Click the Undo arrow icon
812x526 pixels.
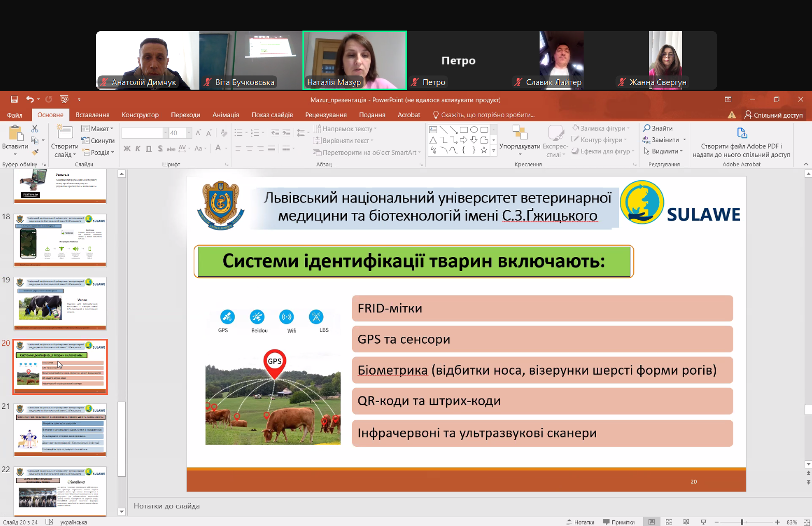[x=30, y=99]
